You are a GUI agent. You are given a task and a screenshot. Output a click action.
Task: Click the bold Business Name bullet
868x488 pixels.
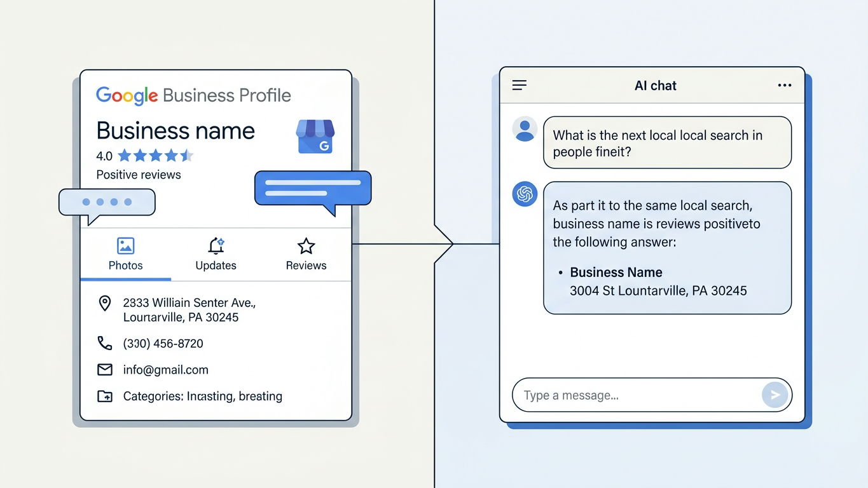(x=616, y=273)
